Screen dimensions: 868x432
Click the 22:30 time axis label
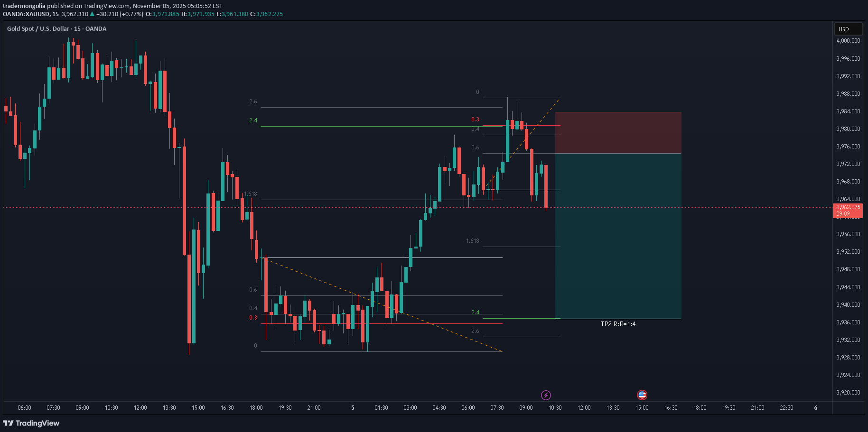786,408
